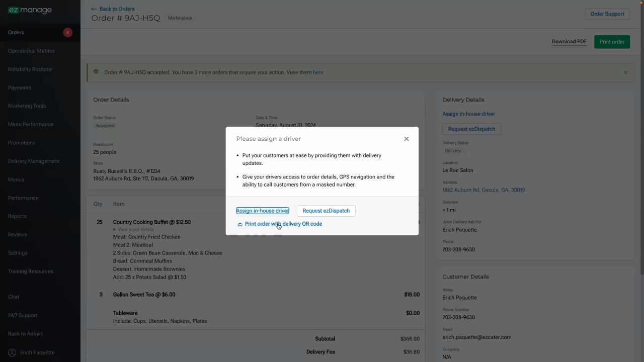Image resolution: width=644 pixels, height=362 pixels.
Task: Dismiss the order accepted banner
Action: pos(625,72)
